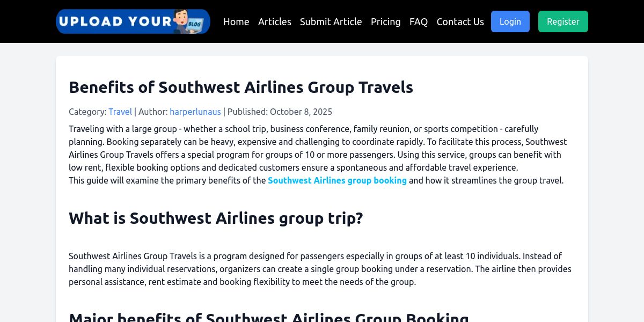Select Submit Article in the navigation
644x322 pixels.
click(331, 21)
